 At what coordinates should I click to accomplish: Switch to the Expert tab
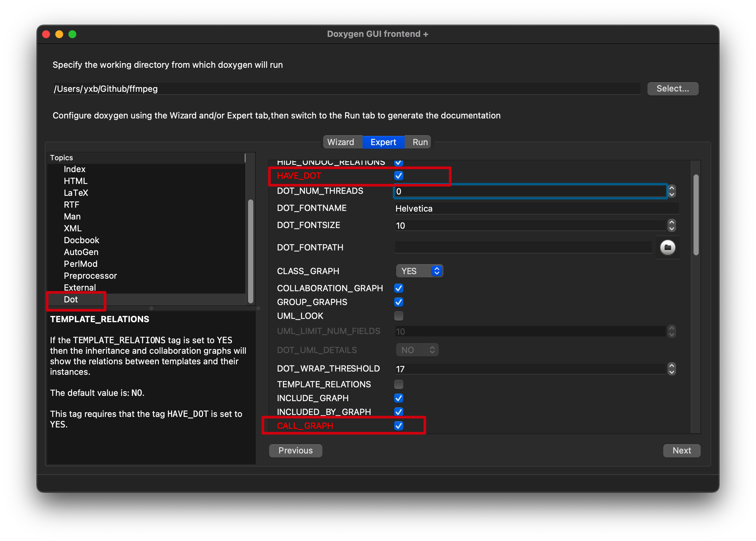click(383, 142)
